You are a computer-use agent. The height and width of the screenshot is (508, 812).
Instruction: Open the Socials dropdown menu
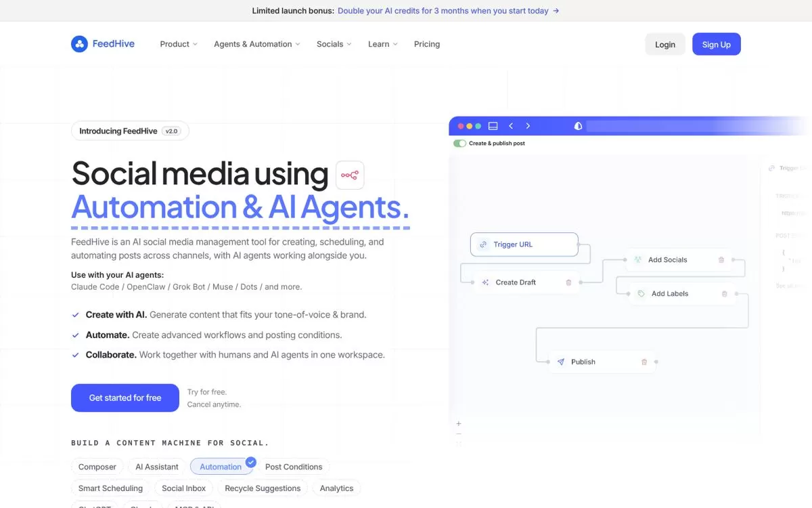[334, 44]
